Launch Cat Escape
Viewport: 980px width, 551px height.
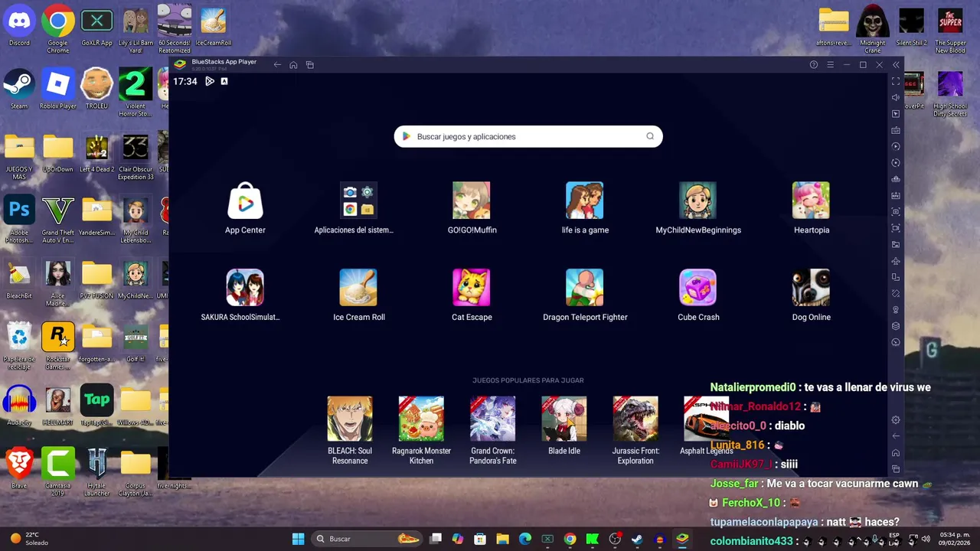pos(472,295)
